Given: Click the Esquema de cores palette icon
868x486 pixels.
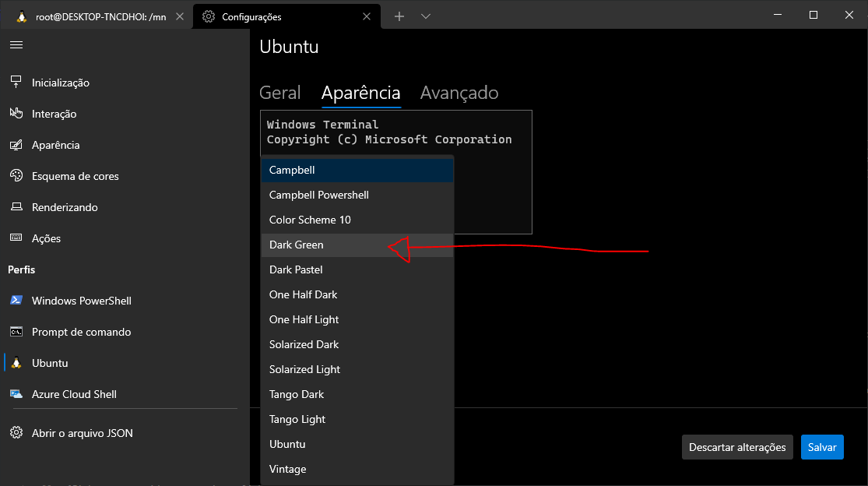Looking at the screenshot, I should click(16, 175).
